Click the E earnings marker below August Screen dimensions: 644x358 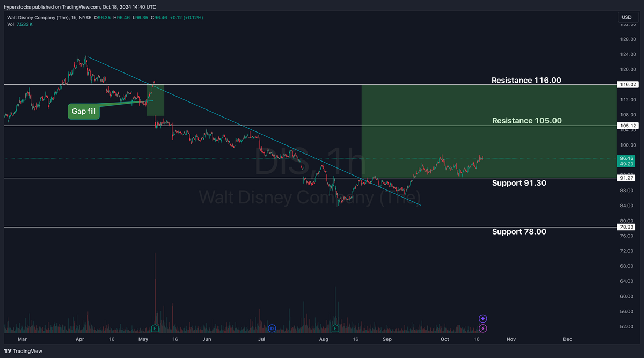tap(335, 327)
